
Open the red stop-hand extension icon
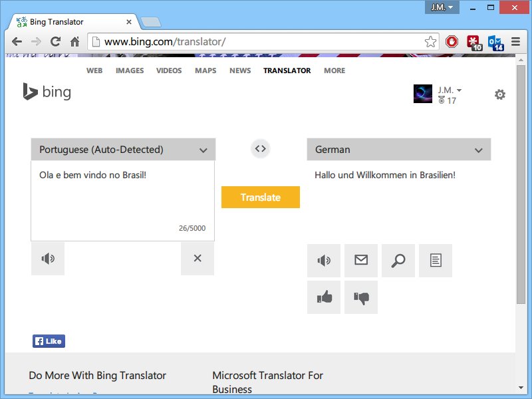pos(452,42)
